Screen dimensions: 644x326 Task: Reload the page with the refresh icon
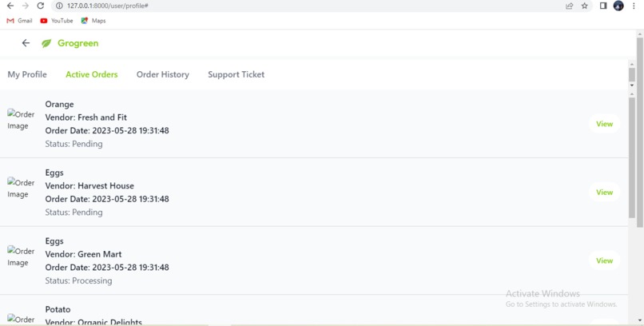point(40,6)
